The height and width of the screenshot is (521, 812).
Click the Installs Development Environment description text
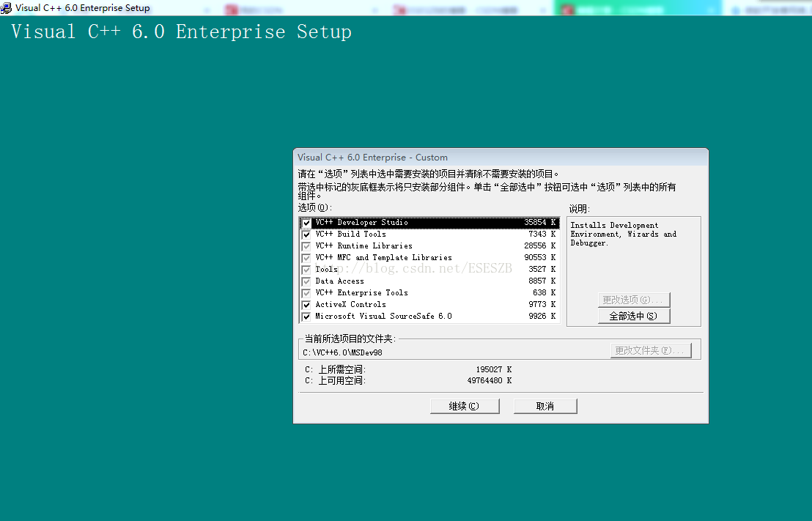tap(623, 234)
